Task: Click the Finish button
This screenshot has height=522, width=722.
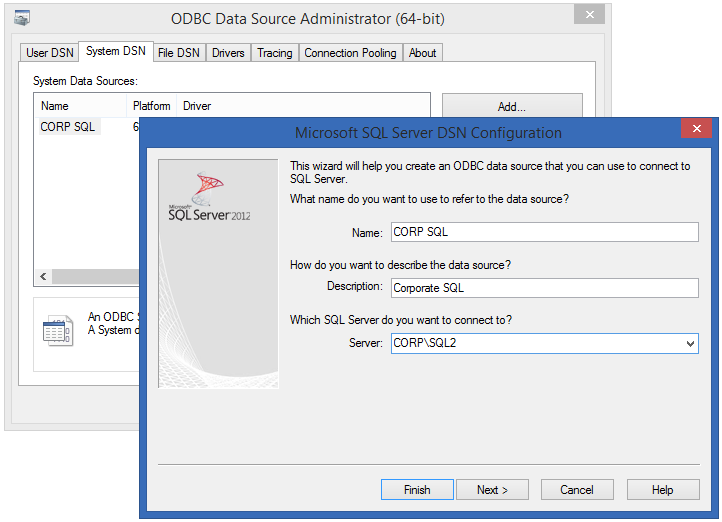Action: [x=417, y=490]
